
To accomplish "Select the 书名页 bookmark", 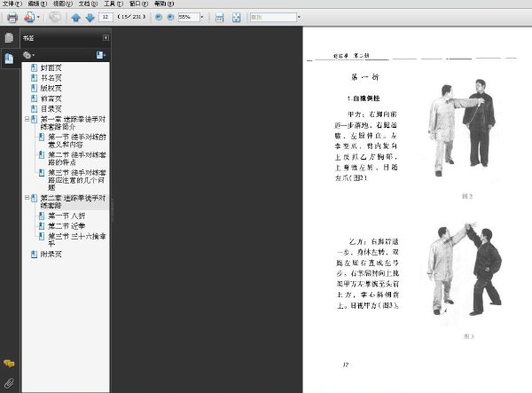I will coord(51,78).
